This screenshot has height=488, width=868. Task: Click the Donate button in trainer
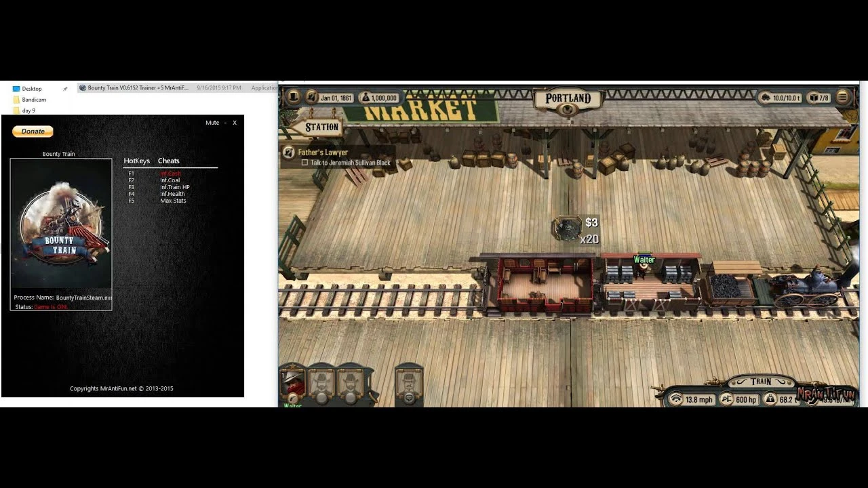click(33, 131)
